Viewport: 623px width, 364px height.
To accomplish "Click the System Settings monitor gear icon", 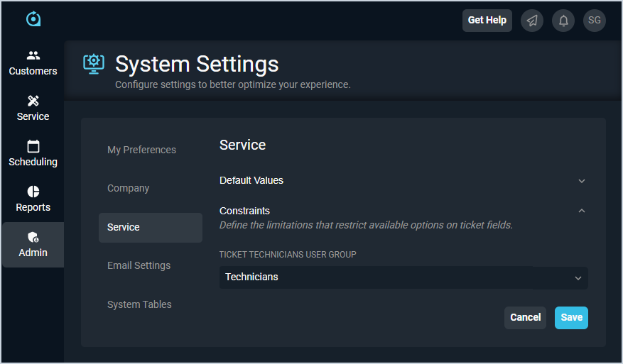I will [x=94, y=63].
